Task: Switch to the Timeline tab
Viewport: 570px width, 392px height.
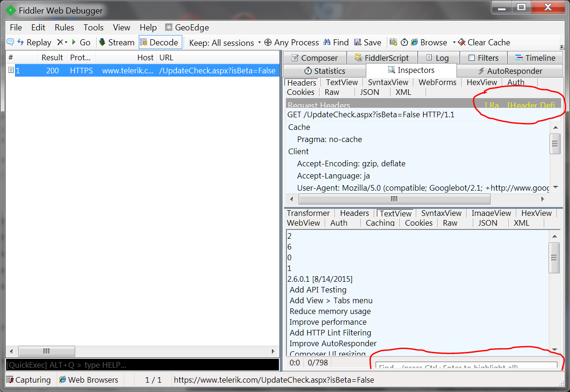Action: pos(535,58)
